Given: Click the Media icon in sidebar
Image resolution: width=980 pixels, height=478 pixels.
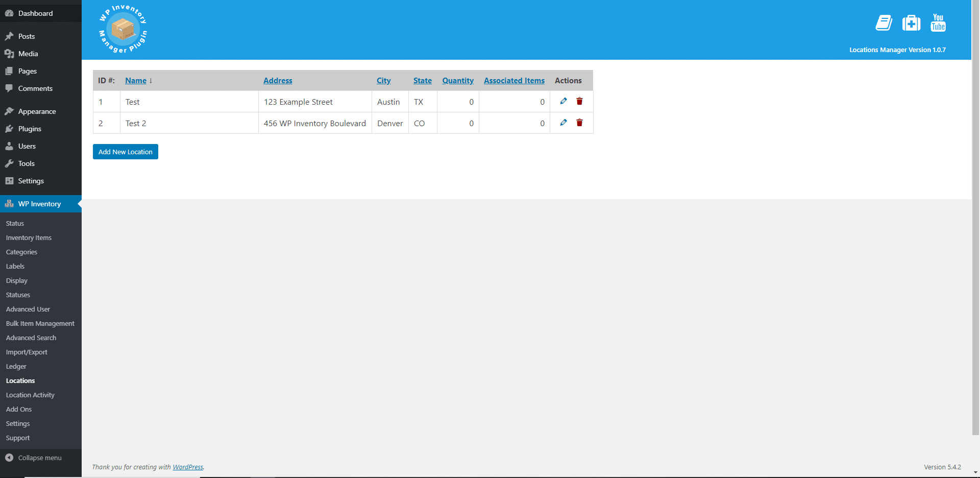Looking at the screenshot, I should pos(9,54).
